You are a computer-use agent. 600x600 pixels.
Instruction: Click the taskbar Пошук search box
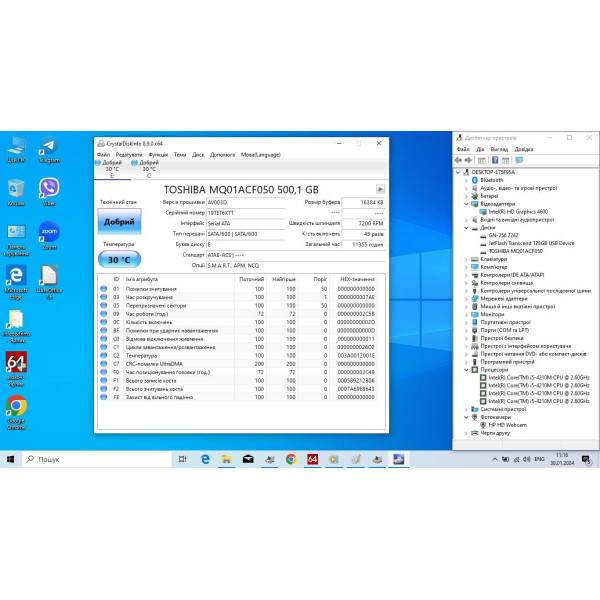(x=96, y=459)
